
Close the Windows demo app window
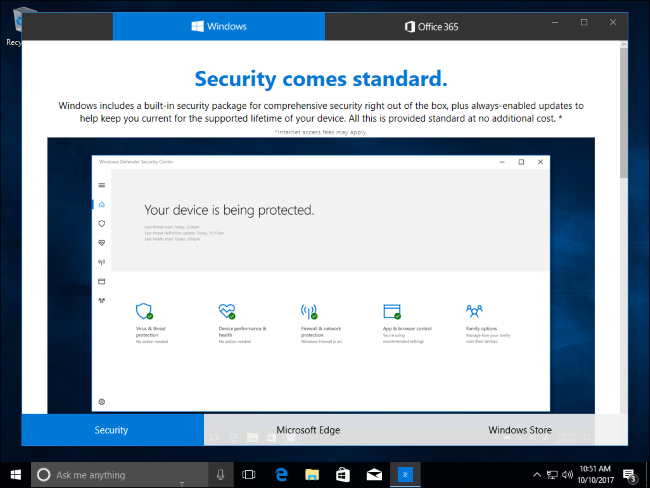pos(613,22)
